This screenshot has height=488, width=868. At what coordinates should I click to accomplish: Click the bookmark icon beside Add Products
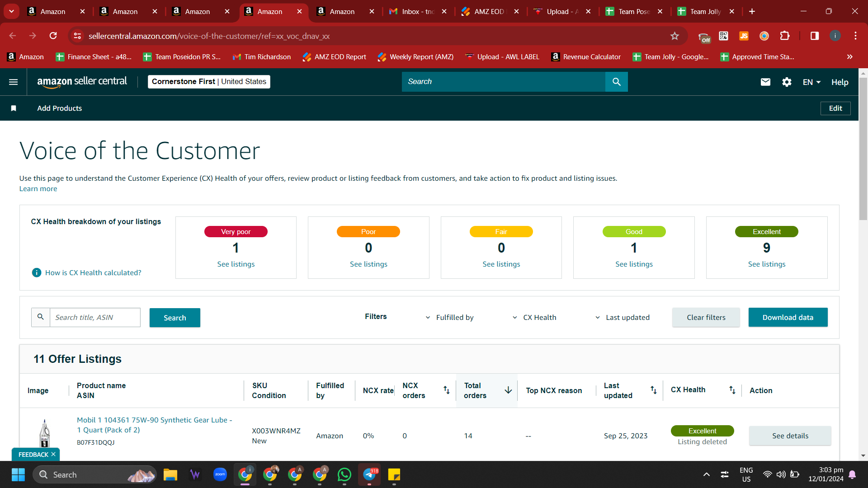(x=14, y=108)
